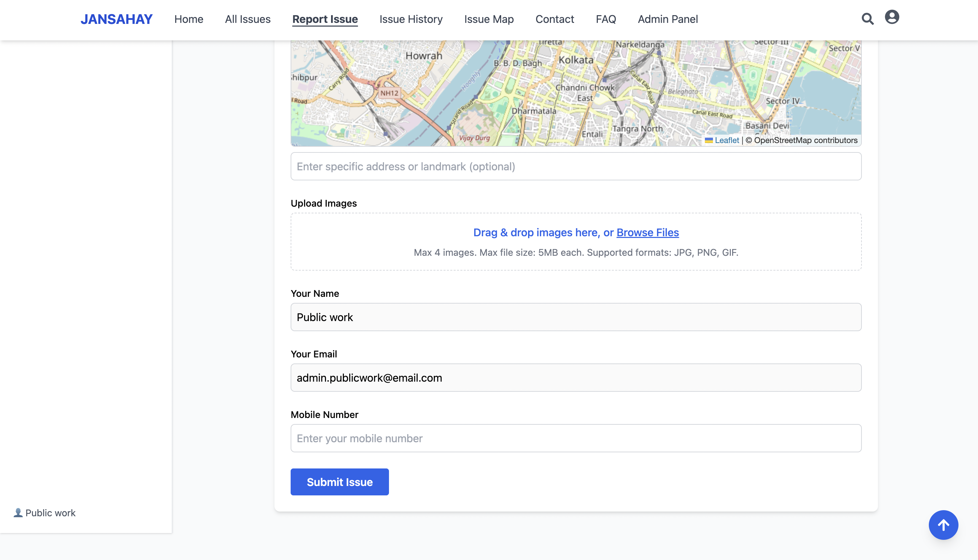Click the Browse Files link
Viewport: 978px width, 560px height.
click(647, 232)
